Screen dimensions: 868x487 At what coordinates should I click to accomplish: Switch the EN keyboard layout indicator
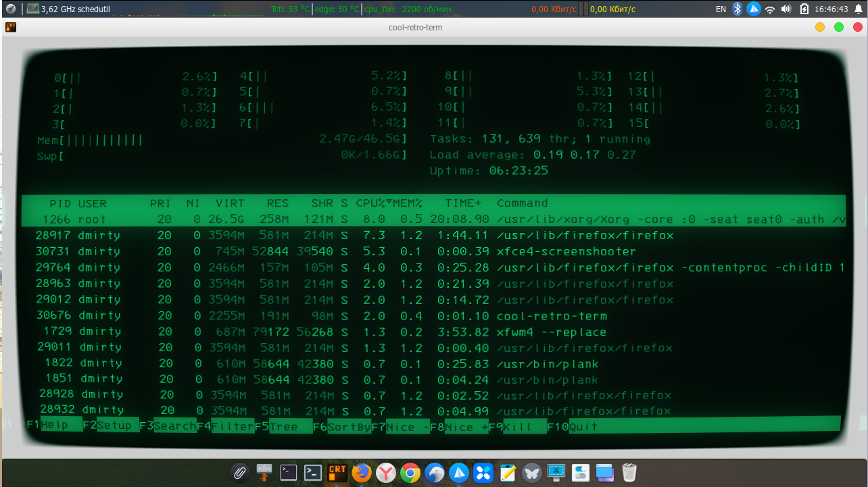pyautogui.click(x=721, y=9)
